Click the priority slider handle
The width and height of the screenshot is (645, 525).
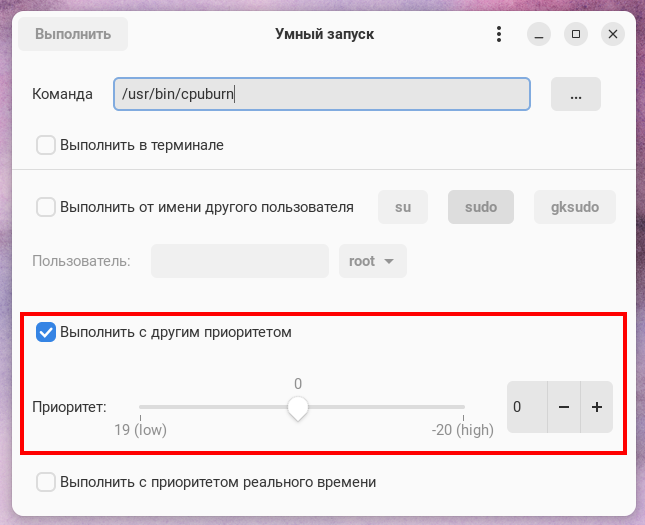[x=298, y=408]
